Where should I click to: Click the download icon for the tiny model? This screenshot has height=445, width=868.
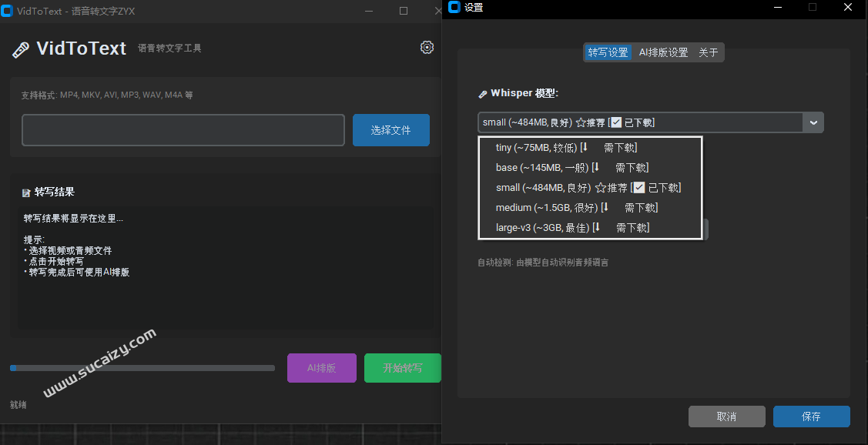click(x=585, y=147)
